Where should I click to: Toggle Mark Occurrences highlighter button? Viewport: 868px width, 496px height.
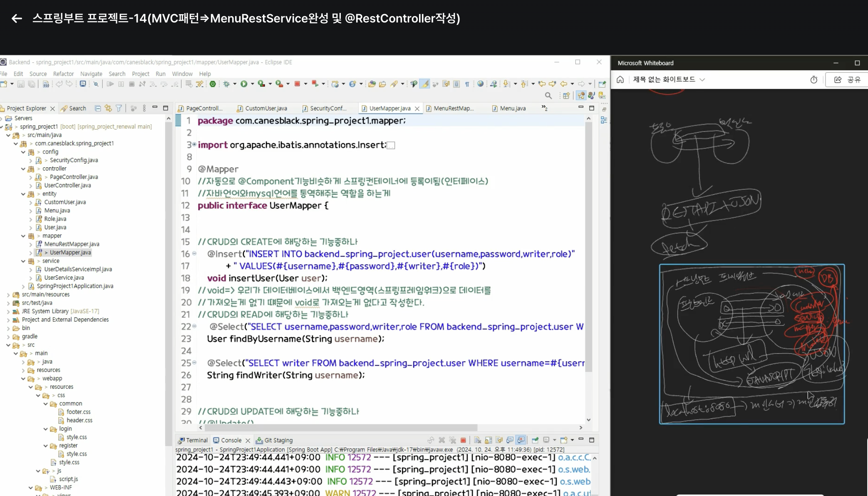[425, 84]
